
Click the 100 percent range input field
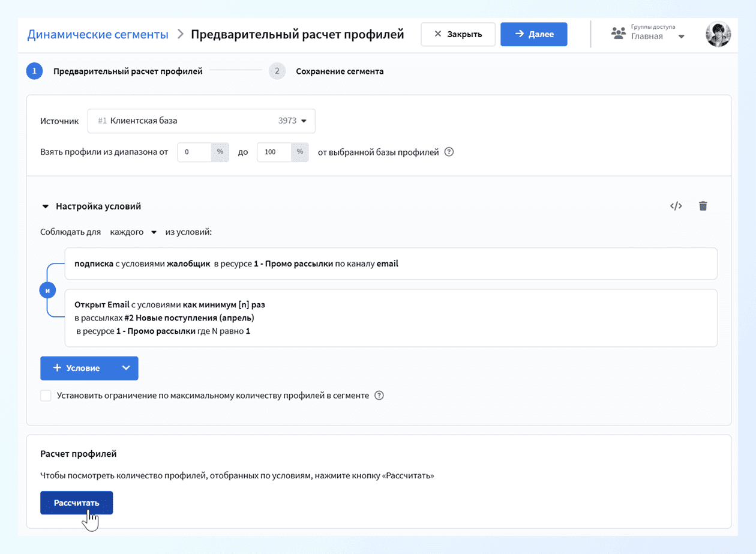tap(272, 152)
